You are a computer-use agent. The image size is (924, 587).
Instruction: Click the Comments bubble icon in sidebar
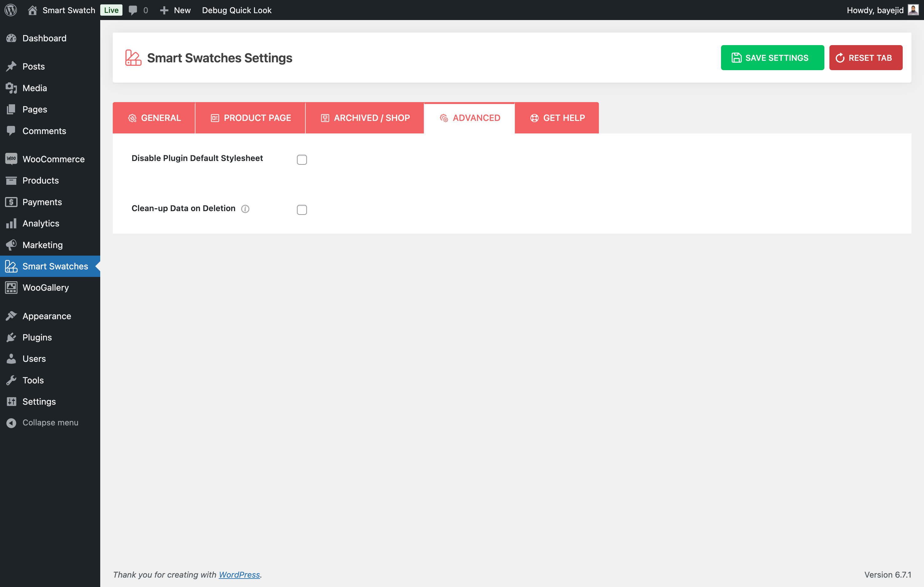(11, 131)
